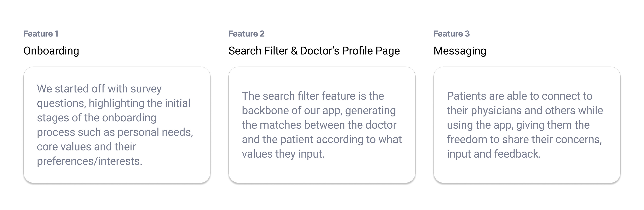Select the Onboarding heading
Image resolution: width=644 pixels, height=210 pixels.
tap(51, 51)
